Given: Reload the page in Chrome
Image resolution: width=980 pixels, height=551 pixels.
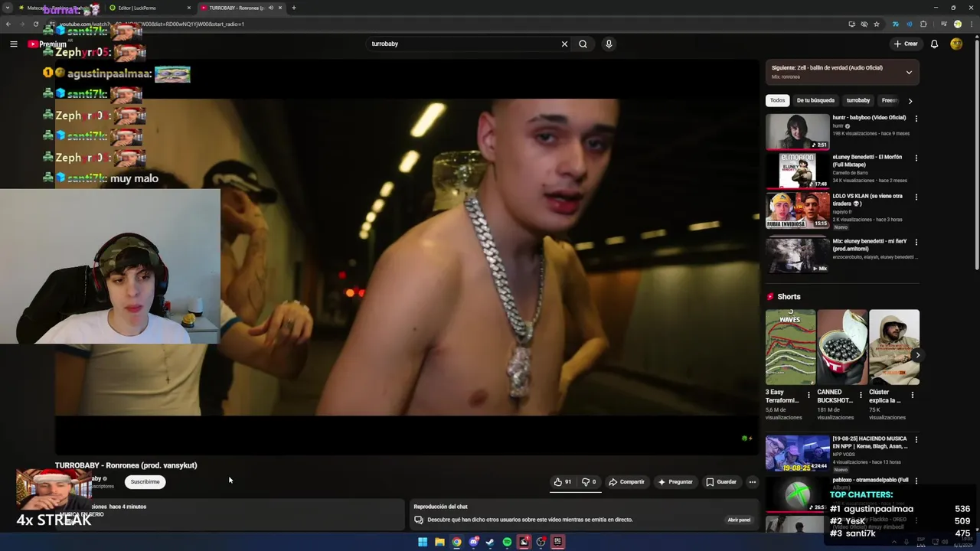Looking at the screenshot, I should coord(35,24).
